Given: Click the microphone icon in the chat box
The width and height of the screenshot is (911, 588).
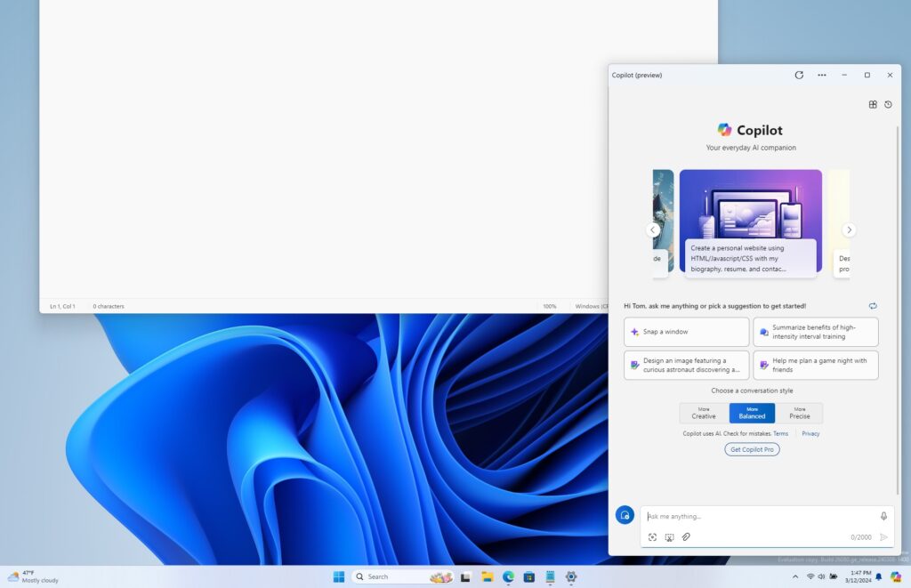Looking at the screenshot, I should pyautogui.click(x=883, y=516).
